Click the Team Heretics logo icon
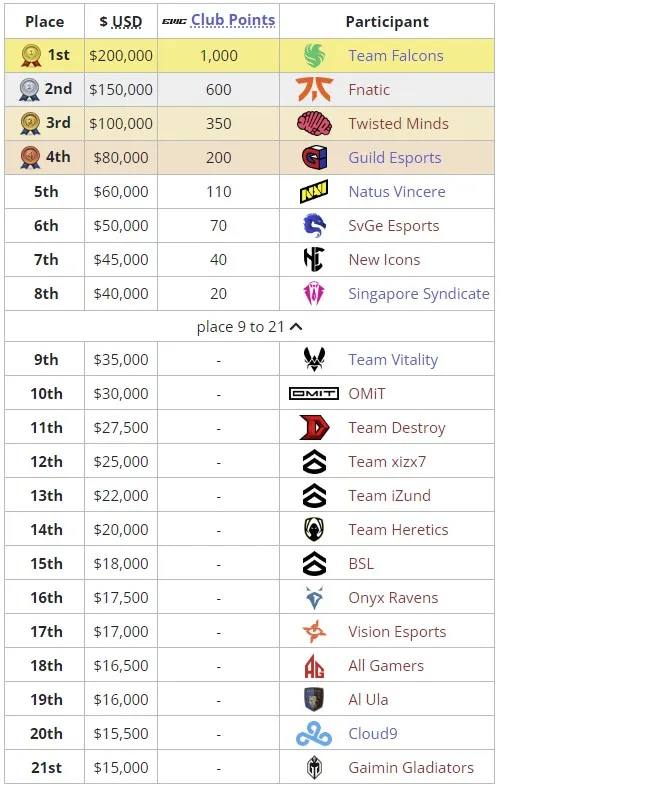Image resolution: width=665 pixels, height=797 pixels. [x=314, y=530]
